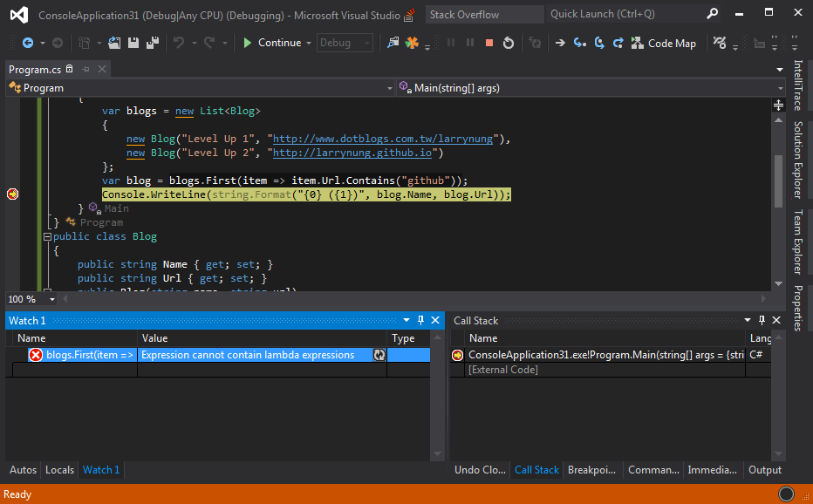
Task: Open the zoom level 100 % dropdown
Action: tap(51, 299)
